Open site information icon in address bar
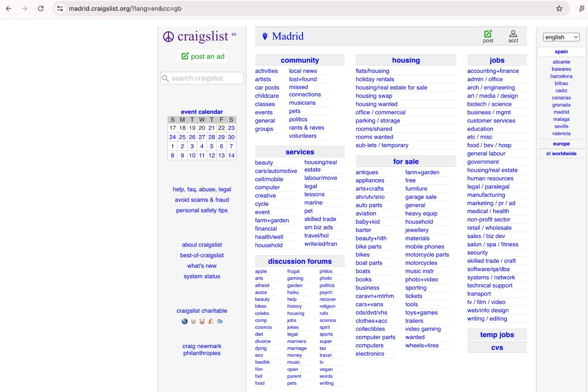The width and height of the screenshot is (588, 392). tap(60, 9)
